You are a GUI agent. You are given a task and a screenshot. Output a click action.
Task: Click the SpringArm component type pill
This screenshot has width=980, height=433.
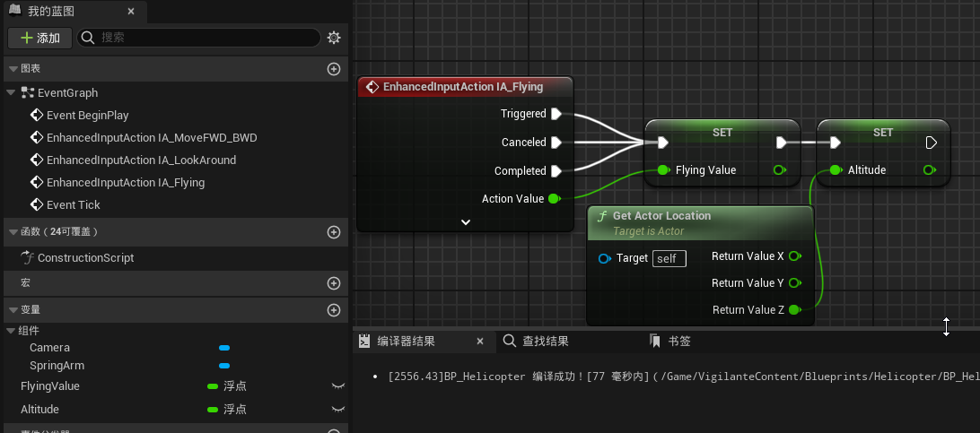[x=224, y=366]
